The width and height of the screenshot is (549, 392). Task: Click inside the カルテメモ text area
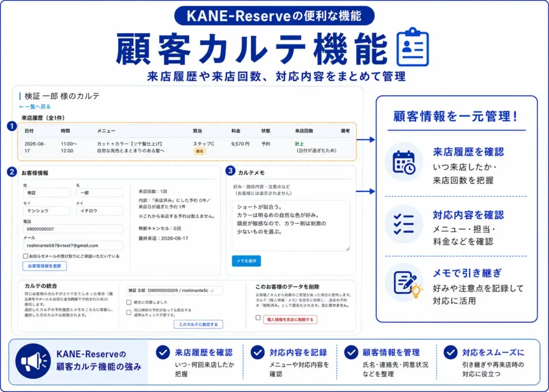pos(291,226)
